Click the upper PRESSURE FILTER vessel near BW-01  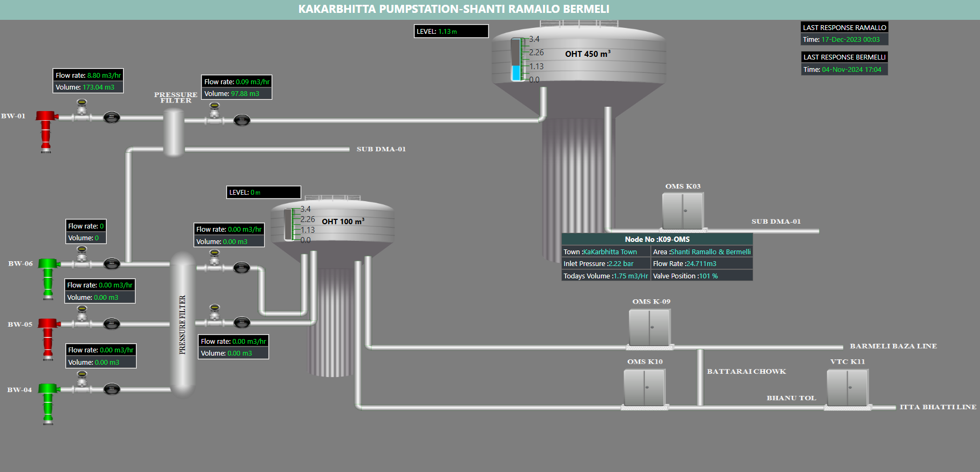[x=173, y=132]
